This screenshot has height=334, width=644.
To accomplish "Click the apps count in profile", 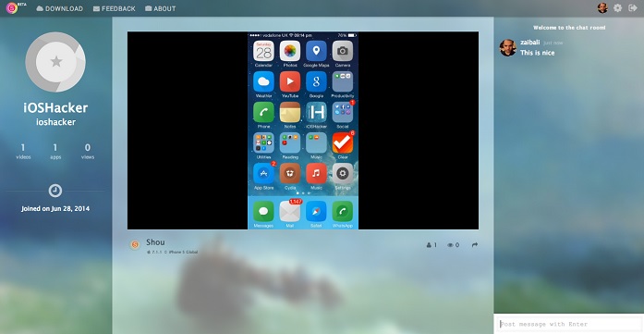I will [x=55, y=151].
